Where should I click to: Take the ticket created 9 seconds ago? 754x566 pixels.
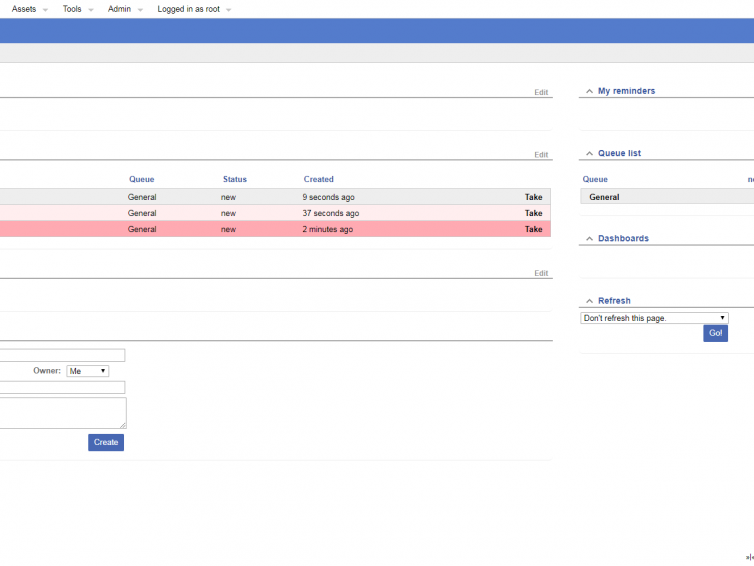[x=533, y=197]
